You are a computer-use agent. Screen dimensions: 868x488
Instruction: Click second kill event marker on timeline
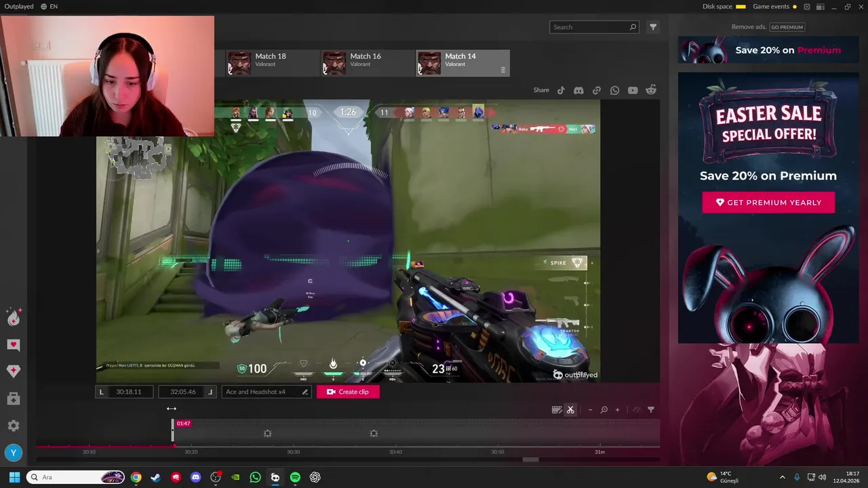(x=374, y=433)
